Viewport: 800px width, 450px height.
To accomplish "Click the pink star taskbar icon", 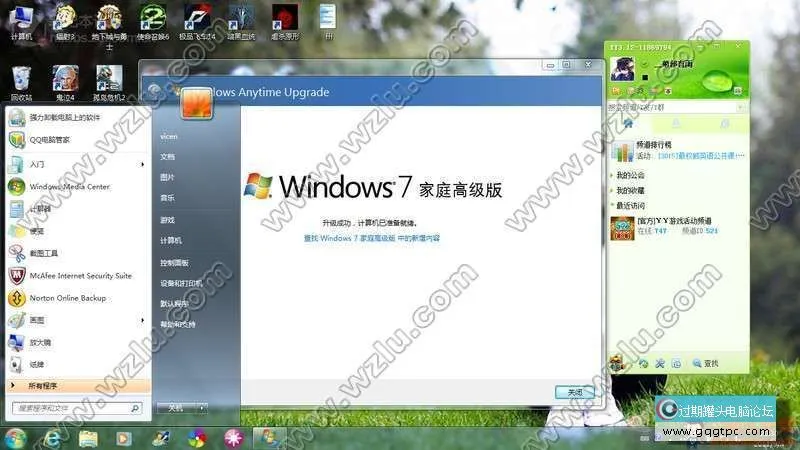I will tap(234, 438).
